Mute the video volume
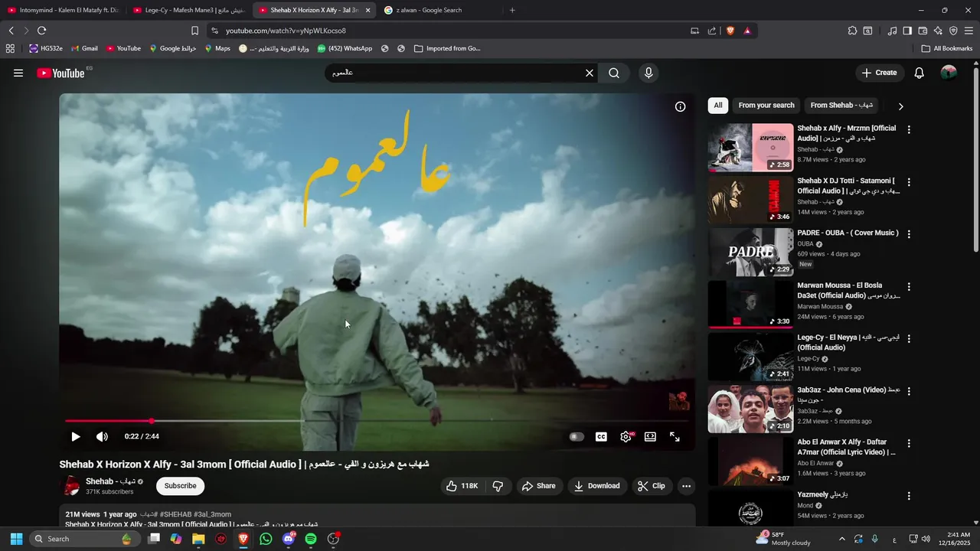980x551 pixels. (102, 436)
